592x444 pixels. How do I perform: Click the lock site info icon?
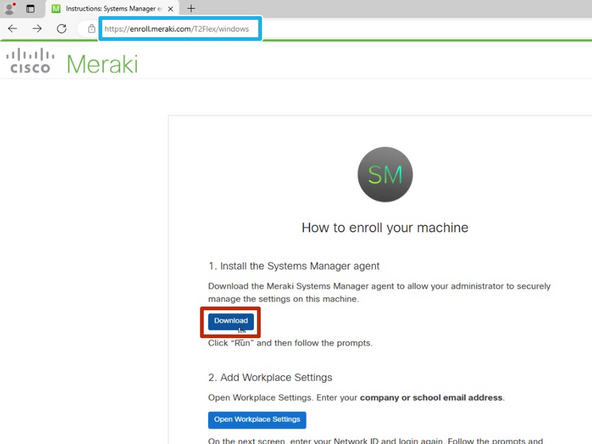pyautogui.click(x=91, y=29)
